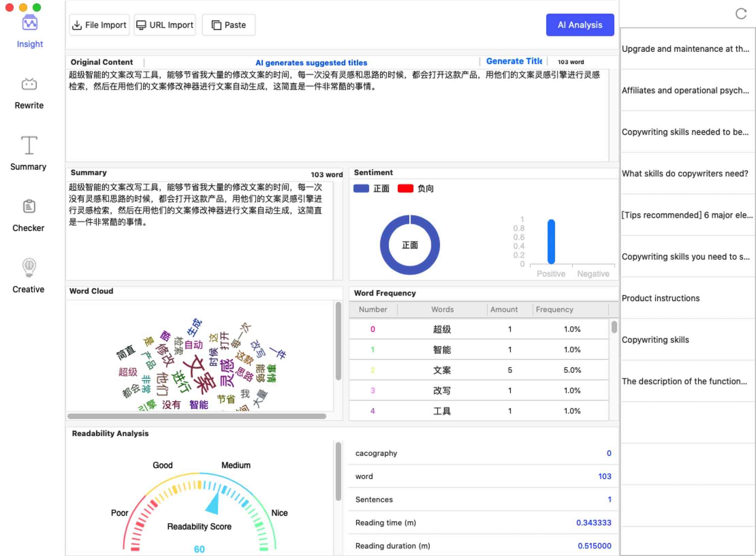Click the AI Analysis button
This screenshot has height=556, width=756.
pos(579,25)
